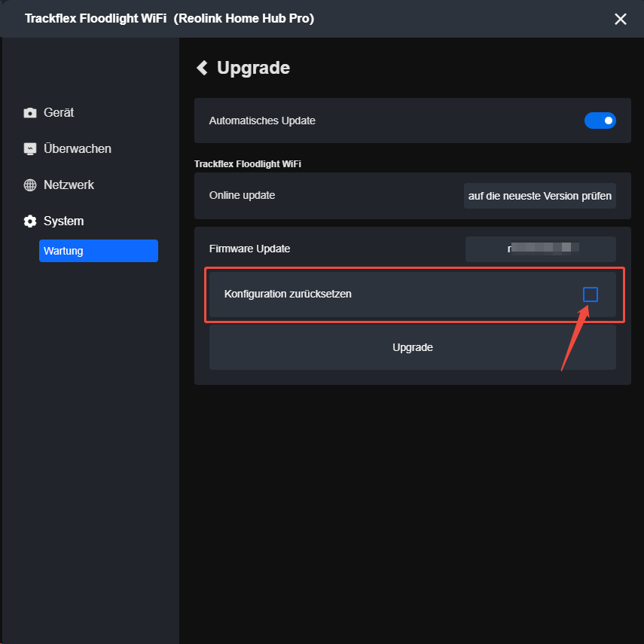The height and width of the screenshot is (644, 644).
Task: Close the Trackflex Floodlight WiFi dialog
Action: coord(620,19)
